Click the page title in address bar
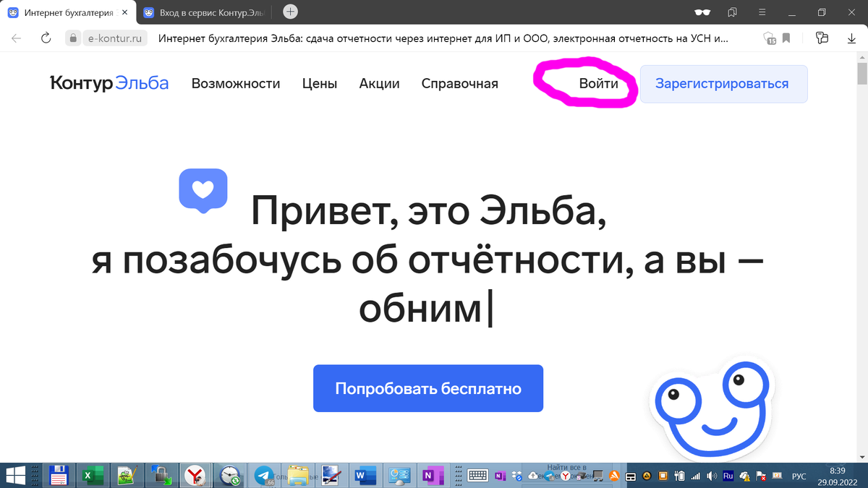The width and height of the screenshot is (868, 488). [443, 38]
